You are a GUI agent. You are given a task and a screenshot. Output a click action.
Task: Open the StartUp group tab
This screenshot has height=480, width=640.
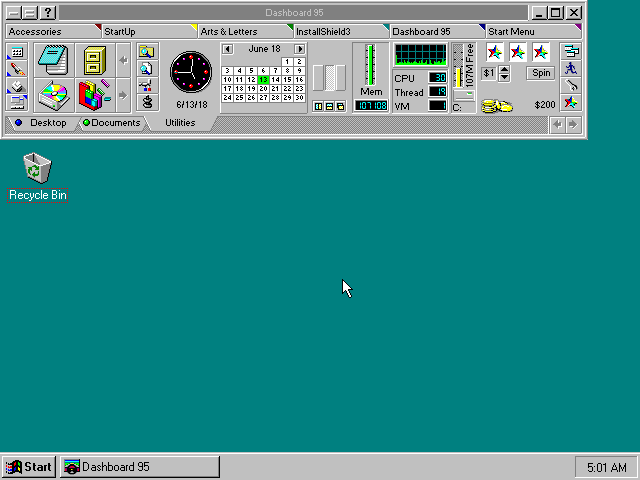pos(149,31)
